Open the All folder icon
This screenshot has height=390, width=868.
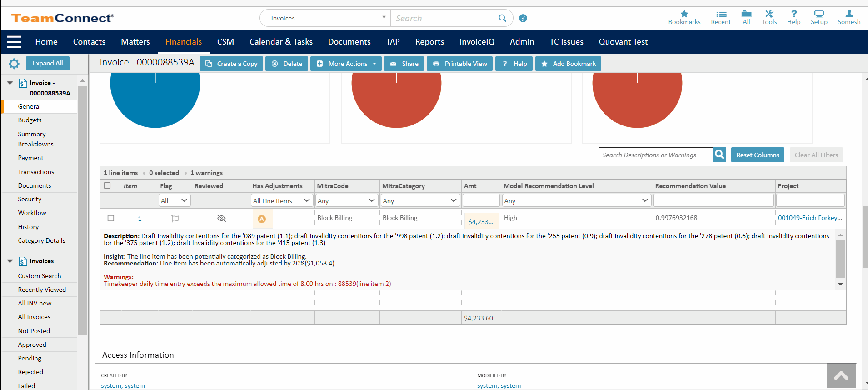746,14
